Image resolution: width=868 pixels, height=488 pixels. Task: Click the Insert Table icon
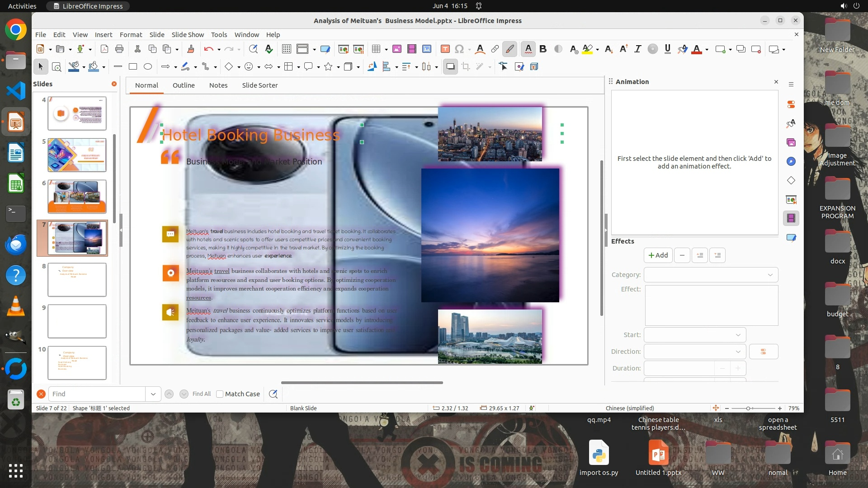[376, 49]
